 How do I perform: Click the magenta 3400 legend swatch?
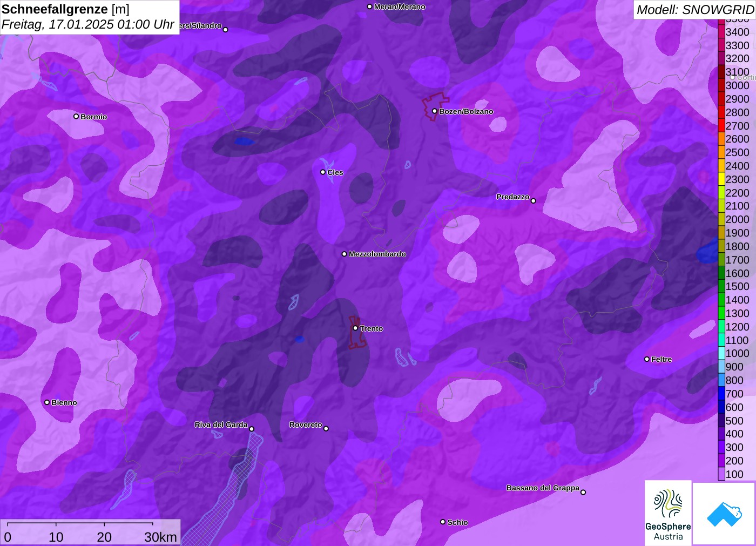[x=721, y=32]
